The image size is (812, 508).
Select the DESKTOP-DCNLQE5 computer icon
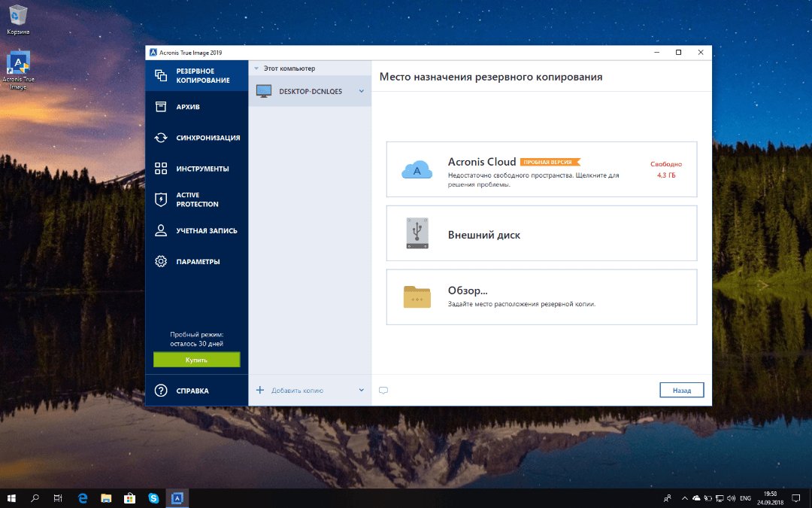click(264, 91)
